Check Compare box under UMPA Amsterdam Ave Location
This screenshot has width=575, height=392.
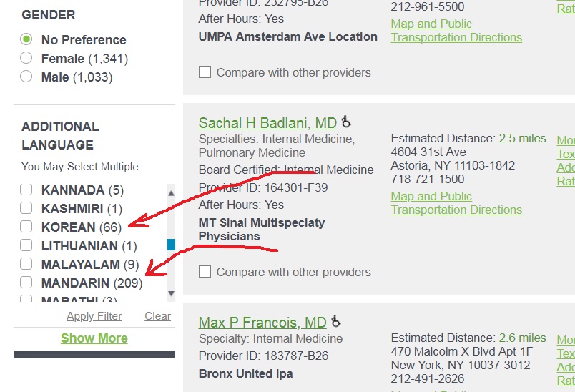205,72
